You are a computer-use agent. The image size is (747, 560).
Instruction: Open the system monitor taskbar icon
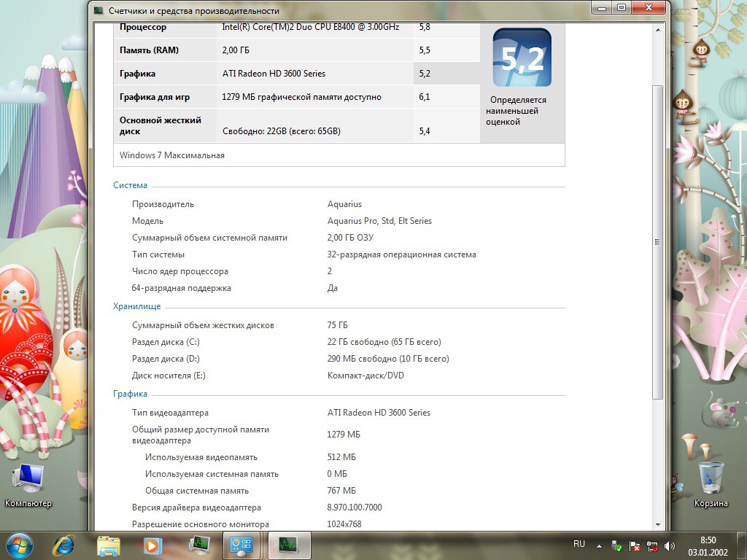(x=198, y=545)
